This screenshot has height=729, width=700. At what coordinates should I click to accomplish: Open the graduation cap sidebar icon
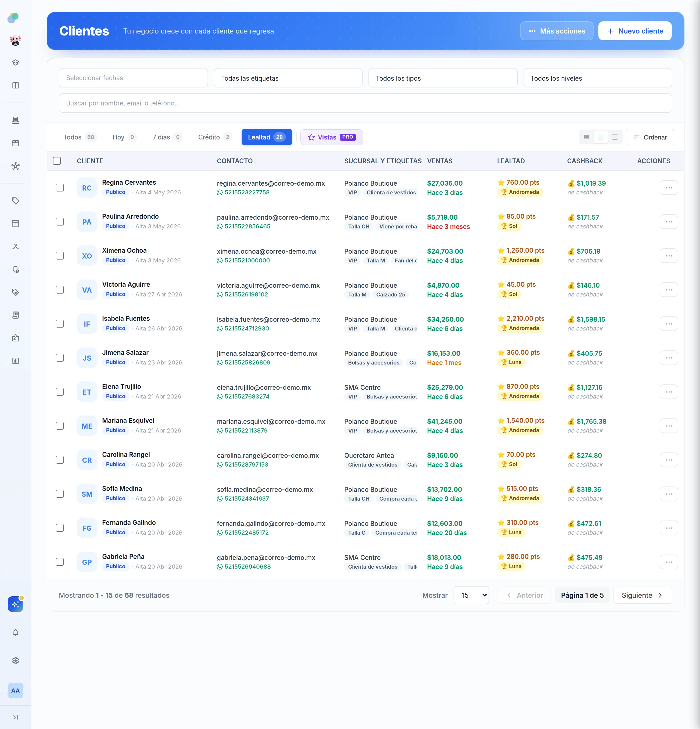[x=16, y=62]
